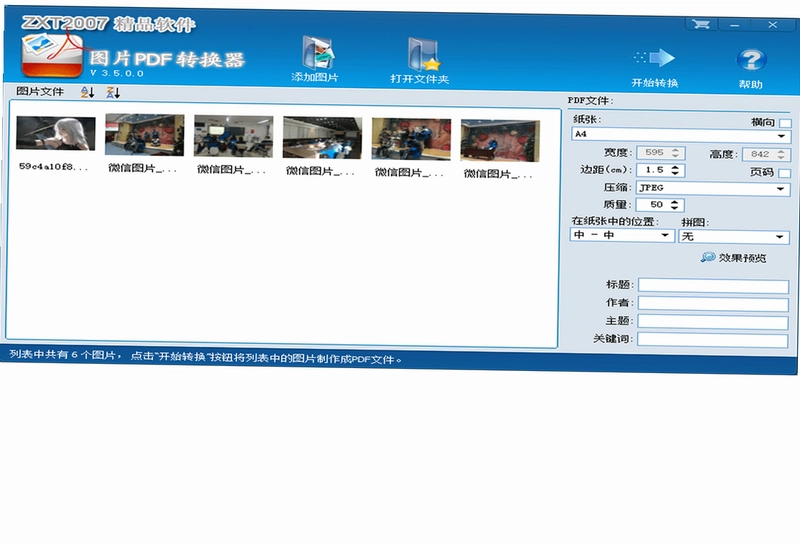Click the 图片PDF转换器 app logo
Viewport: 800px width, 543px height.
click(x=52, y=55)
